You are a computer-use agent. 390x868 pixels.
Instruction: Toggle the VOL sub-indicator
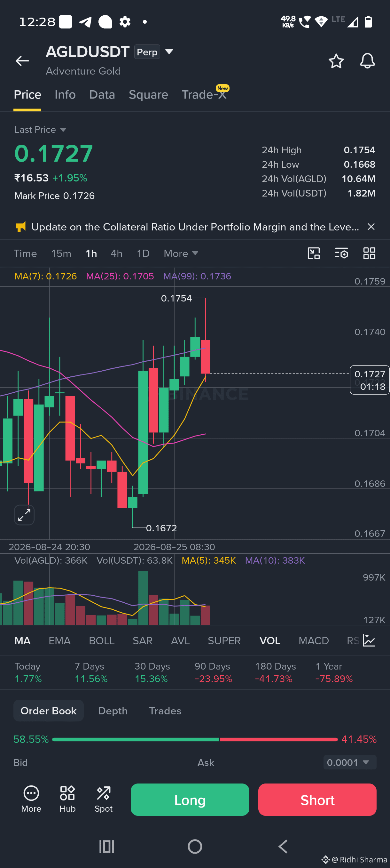tap(270, 640)
